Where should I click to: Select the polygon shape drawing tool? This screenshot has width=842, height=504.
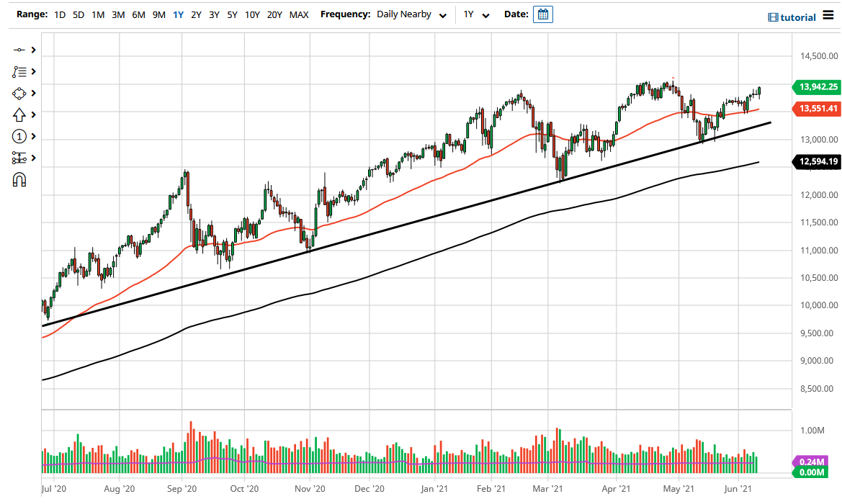coord(20,93)
